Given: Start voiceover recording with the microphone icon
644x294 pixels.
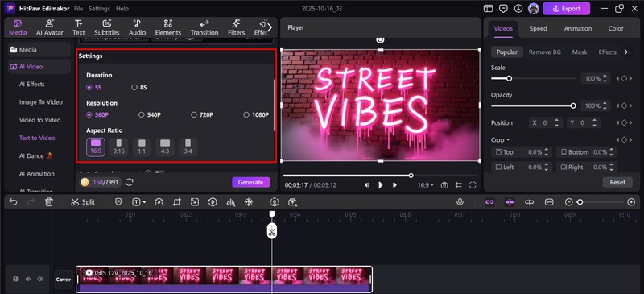Looking at the screenshot, I should pos(460,202).
